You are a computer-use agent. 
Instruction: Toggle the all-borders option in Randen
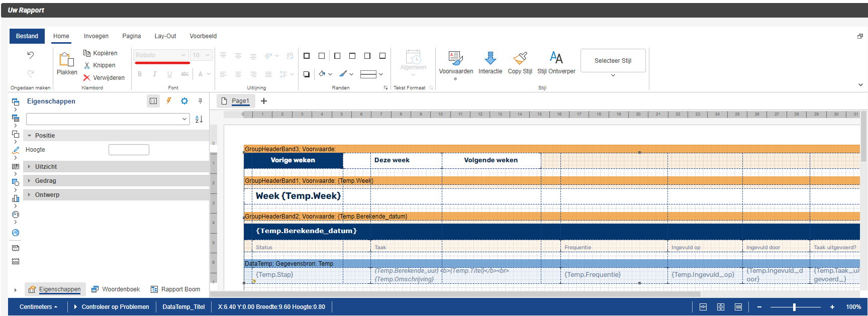[307, 56]
